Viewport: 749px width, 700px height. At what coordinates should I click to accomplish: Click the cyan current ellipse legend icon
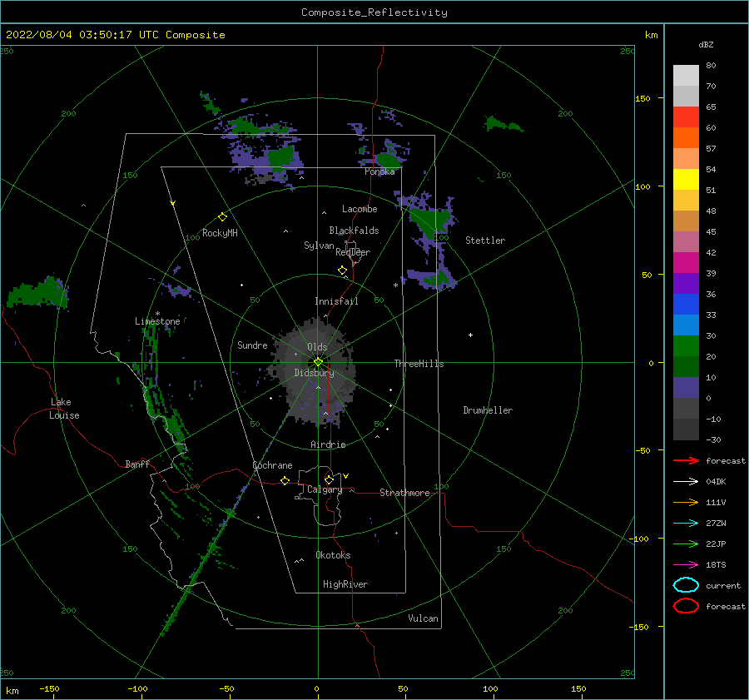pos(686,585)
